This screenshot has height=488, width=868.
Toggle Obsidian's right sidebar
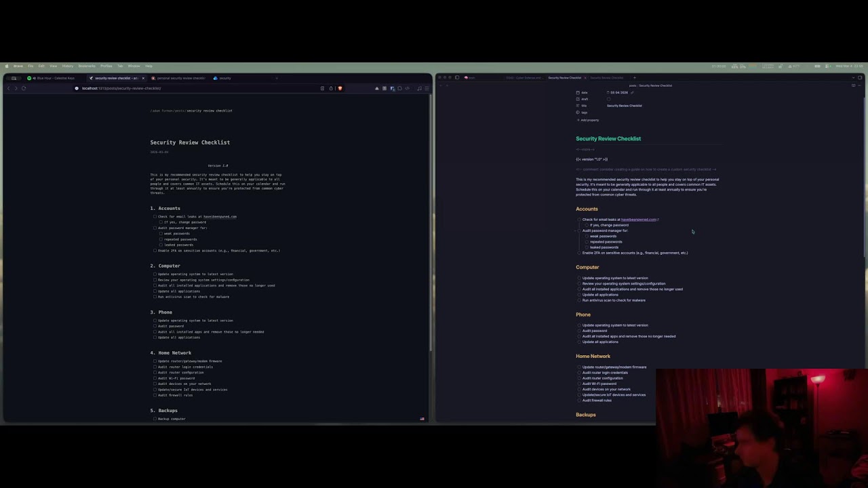click(860, 77)
